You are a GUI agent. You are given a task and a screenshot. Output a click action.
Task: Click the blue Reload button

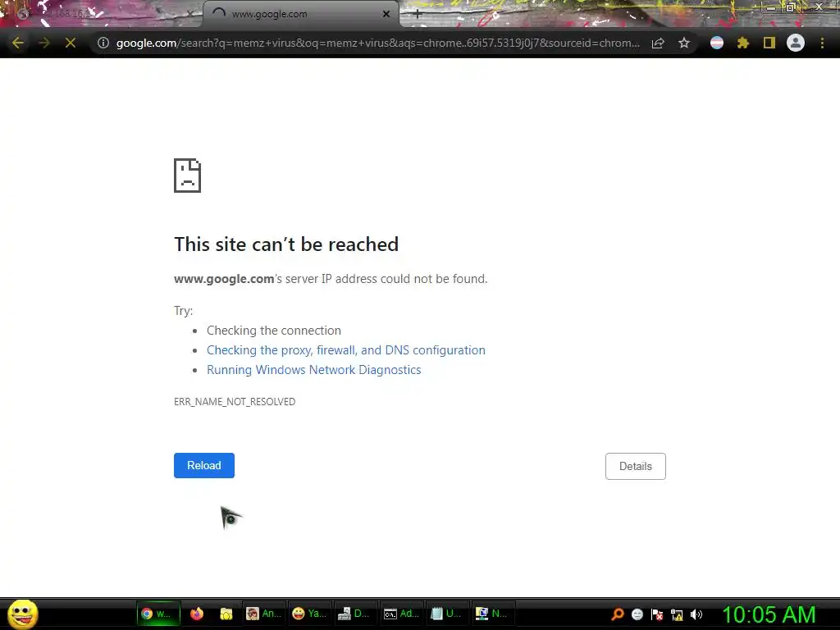click(204, 466)
